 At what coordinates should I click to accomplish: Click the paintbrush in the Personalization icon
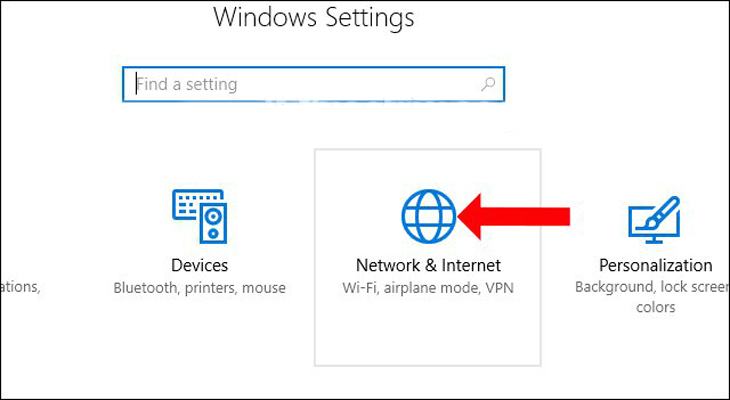pos(664,210)
